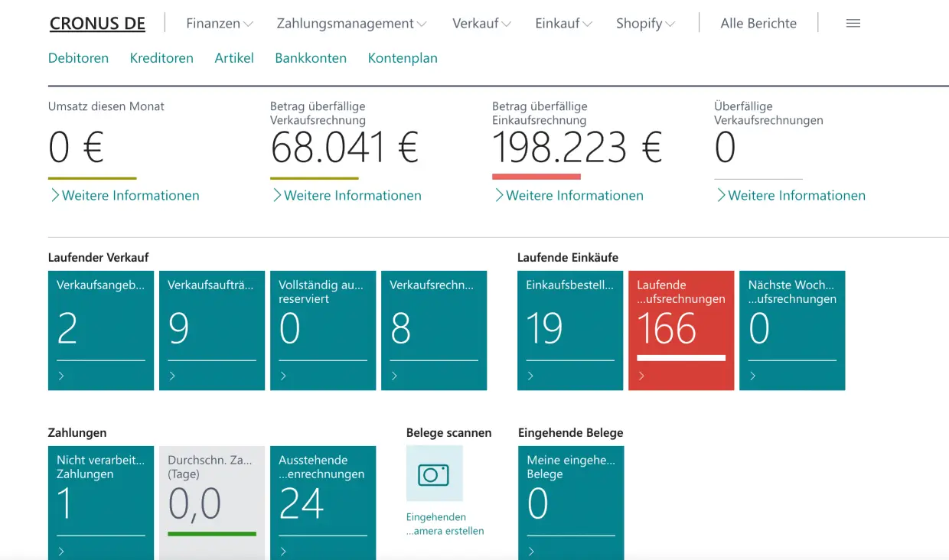
Task: Click the arrow on the Verkaufsaufträge tile
Action: 172,376
